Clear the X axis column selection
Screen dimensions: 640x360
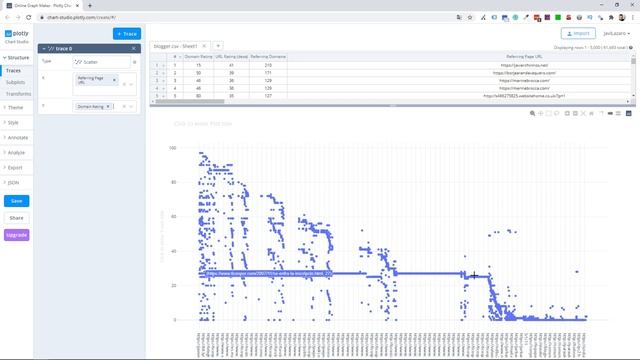coord(124,84)
